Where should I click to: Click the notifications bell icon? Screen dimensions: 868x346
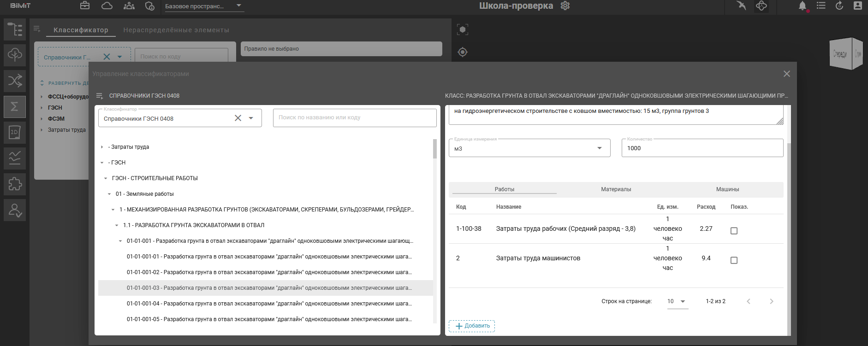803,6
